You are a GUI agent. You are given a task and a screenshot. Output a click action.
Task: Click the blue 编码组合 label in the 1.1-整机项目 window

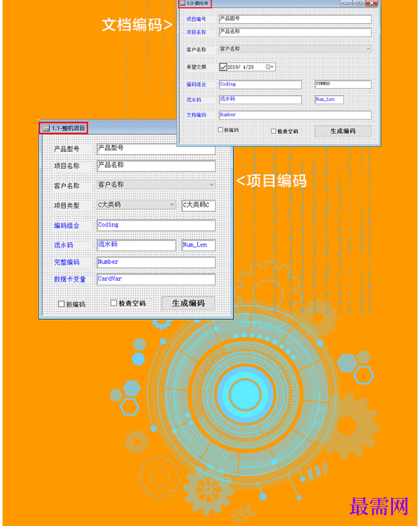67,226
